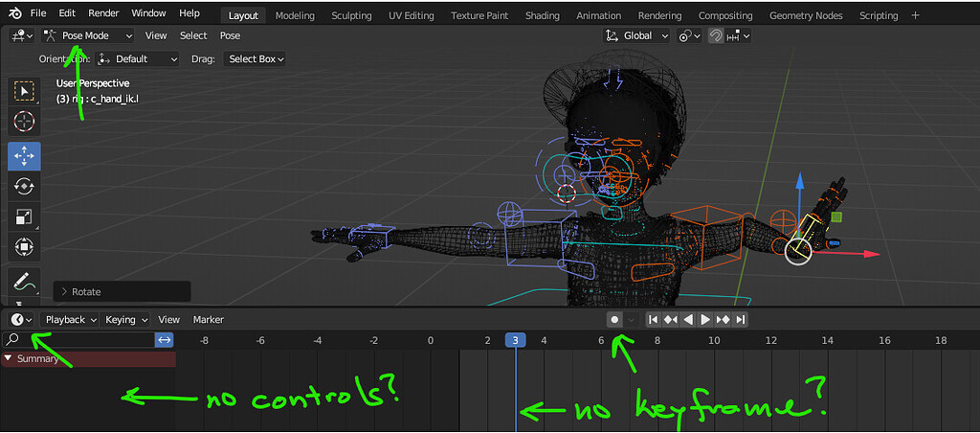Jump to the first frame
This screenshot has height=433, width=980.
click(653, 320)
